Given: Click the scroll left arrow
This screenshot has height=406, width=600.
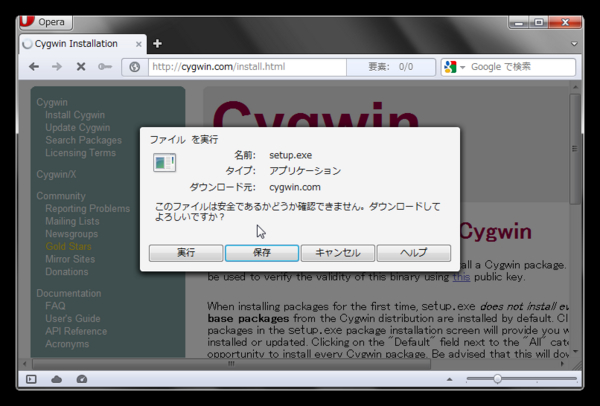Looking at the screenshot, I should pyautogui.click(x=25, y=364).
